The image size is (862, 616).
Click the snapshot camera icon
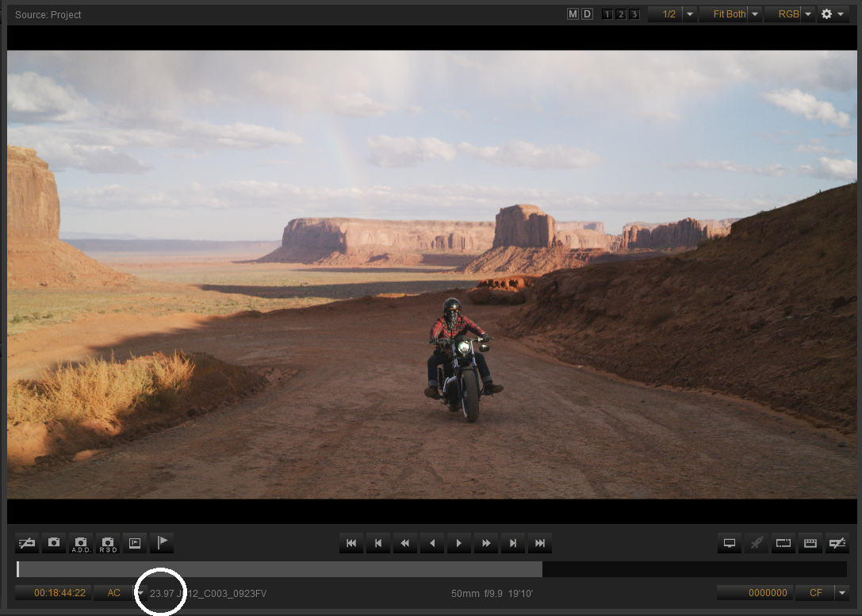coord(54,543)
